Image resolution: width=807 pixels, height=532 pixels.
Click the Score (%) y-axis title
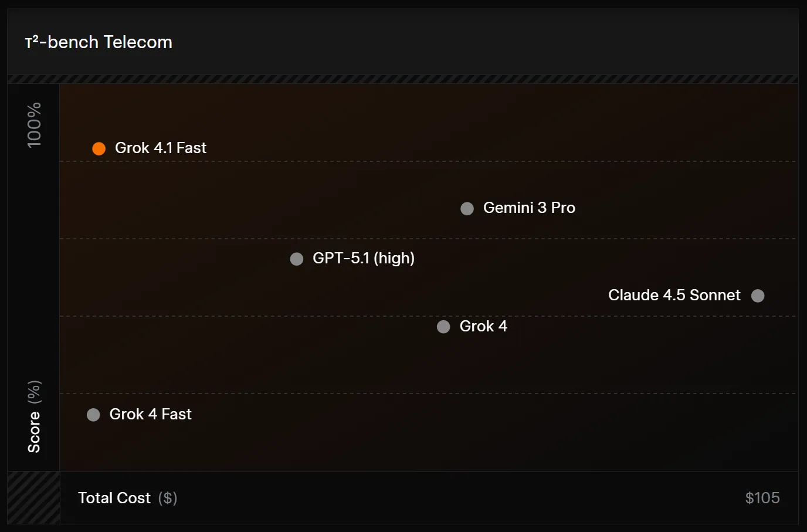tap(35, 416)
